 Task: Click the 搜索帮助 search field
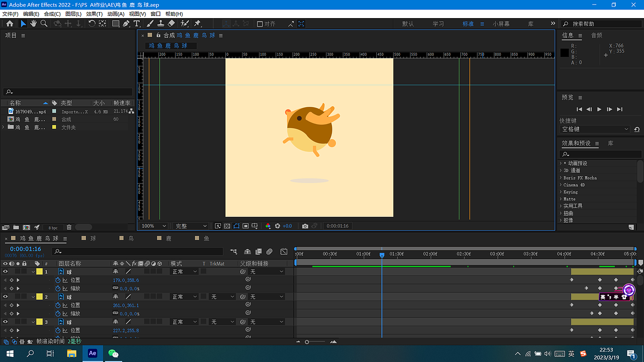point(602,24)
